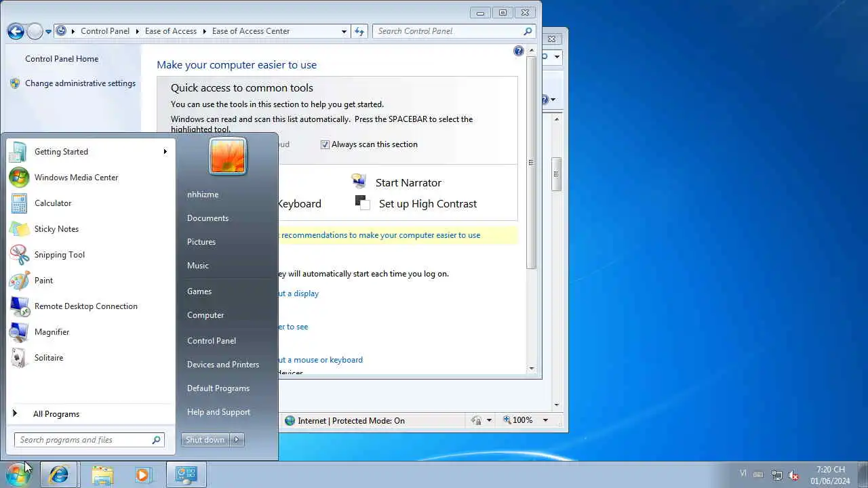Click Control Panel window vertical scrollbar
Screen dimensions: 868x488
tap(531, 163)
